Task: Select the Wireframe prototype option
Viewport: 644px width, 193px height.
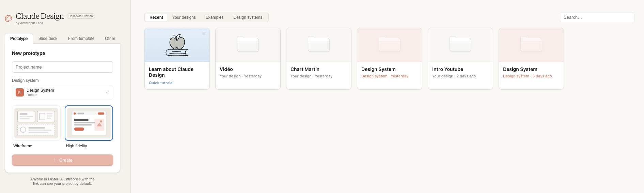Action: point(36,123)
